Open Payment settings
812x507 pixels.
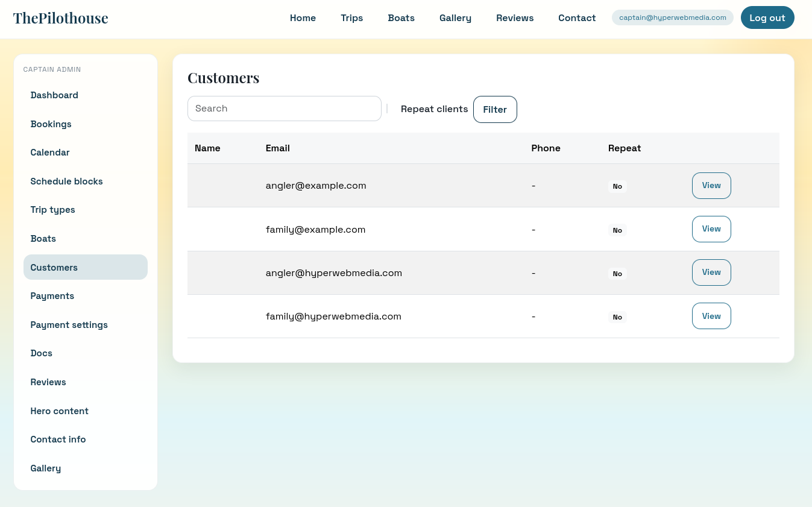pyautogui.click(x=69, y=325)
